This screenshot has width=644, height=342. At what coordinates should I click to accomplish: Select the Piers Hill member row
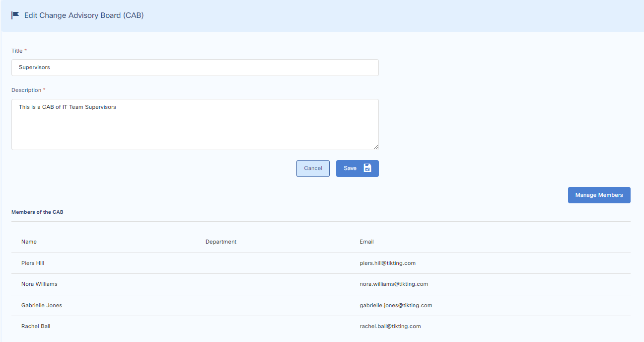[33, 263]
